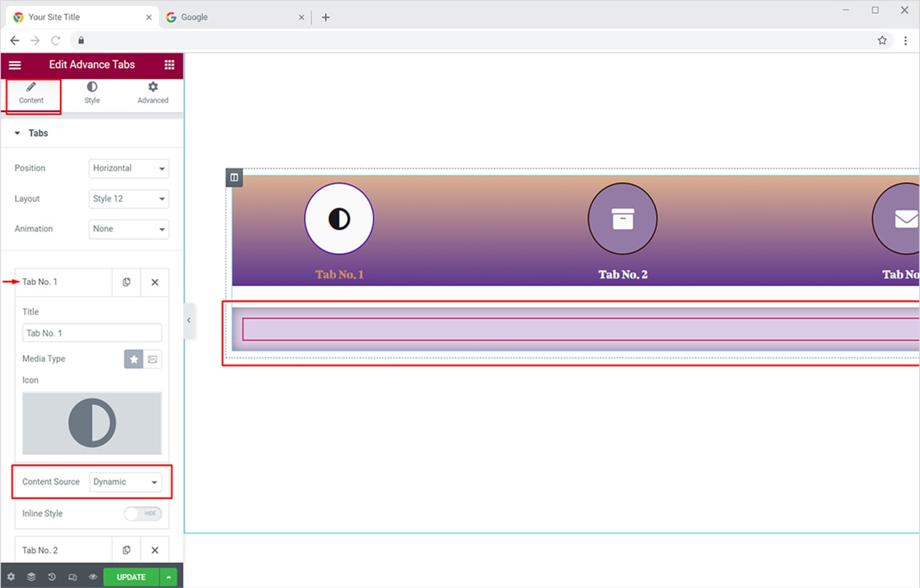This screenshot has width=920, height=588.
Task: Open Responsive Mode icon
Action: (x=72, y=577)
